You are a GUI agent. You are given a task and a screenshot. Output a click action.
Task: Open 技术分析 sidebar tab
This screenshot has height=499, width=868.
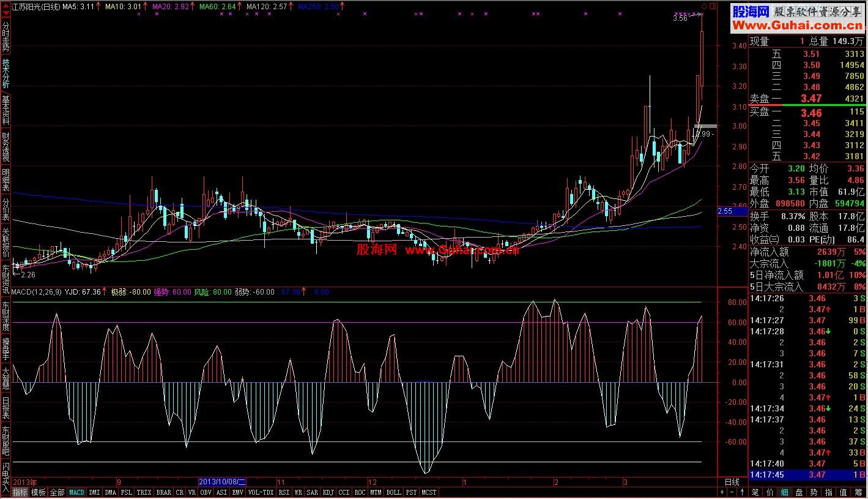tap(6, 74)
